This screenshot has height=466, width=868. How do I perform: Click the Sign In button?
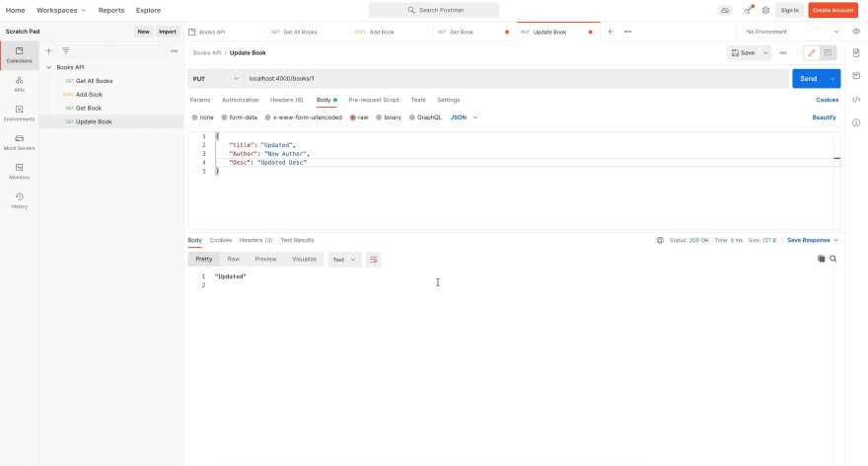tap(789, 10)
